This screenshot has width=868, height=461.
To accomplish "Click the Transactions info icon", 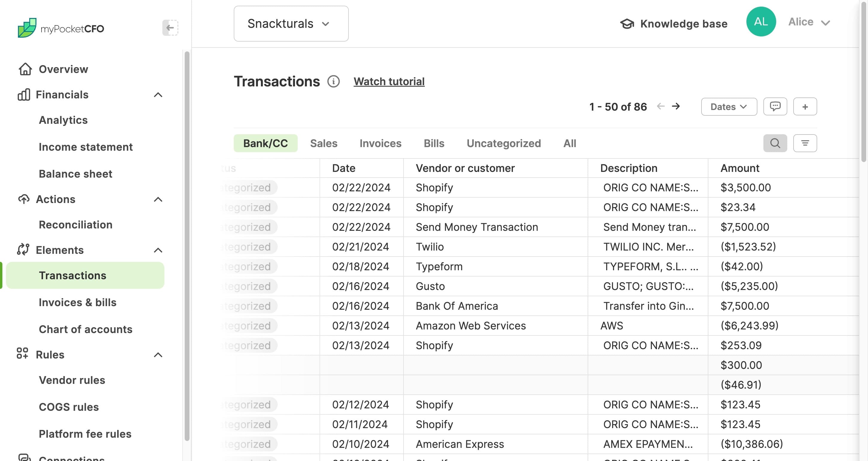I will [334, 82].
